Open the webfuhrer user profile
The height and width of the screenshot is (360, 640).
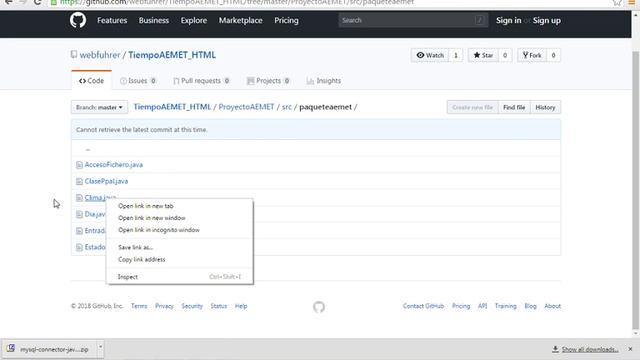click(x=100, y=55)
